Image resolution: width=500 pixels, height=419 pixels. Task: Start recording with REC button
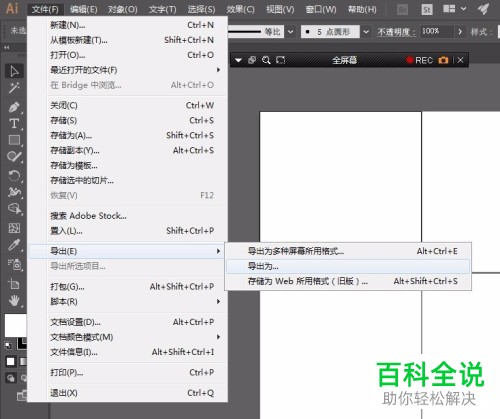point(420,60)
